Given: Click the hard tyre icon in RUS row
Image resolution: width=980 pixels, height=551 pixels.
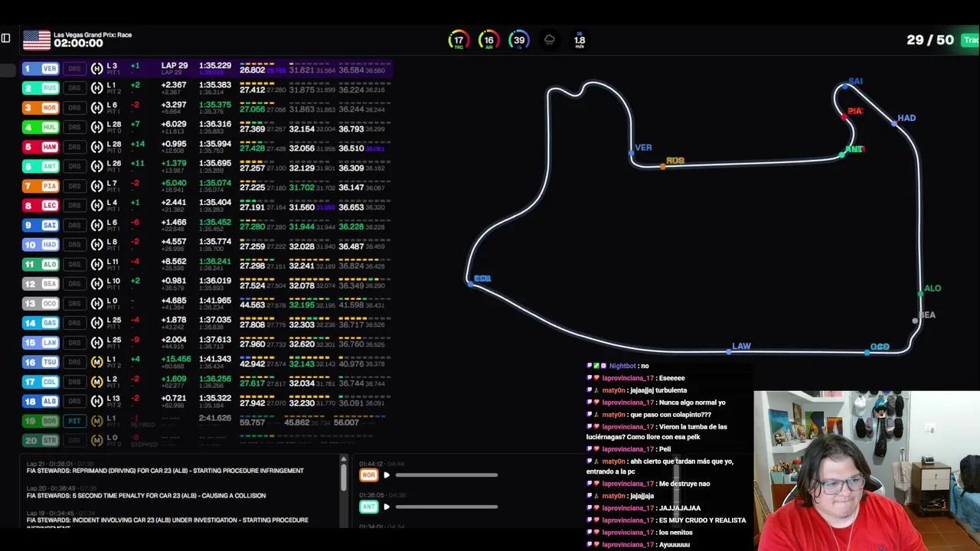Looking at the screenshot, I should point(96,88).
